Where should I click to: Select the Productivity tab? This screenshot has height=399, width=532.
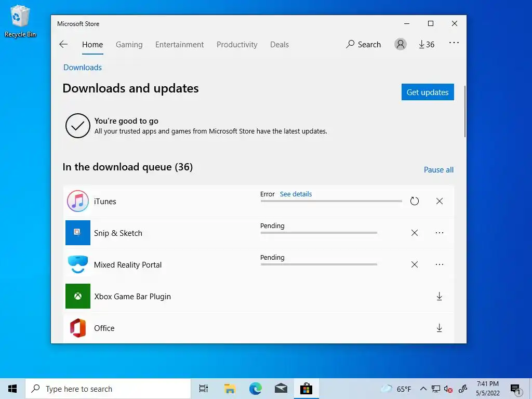pos(237,45)
